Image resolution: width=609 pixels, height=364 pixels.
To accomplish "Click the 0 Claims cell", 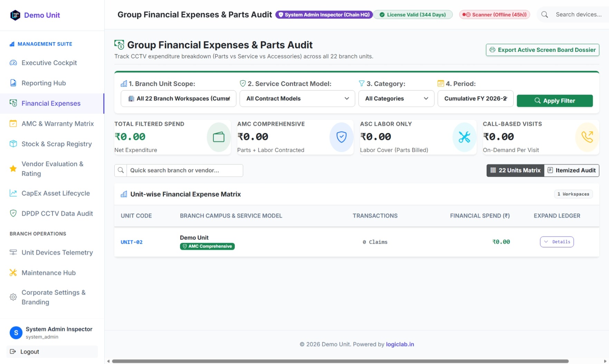I will point(375,242).
